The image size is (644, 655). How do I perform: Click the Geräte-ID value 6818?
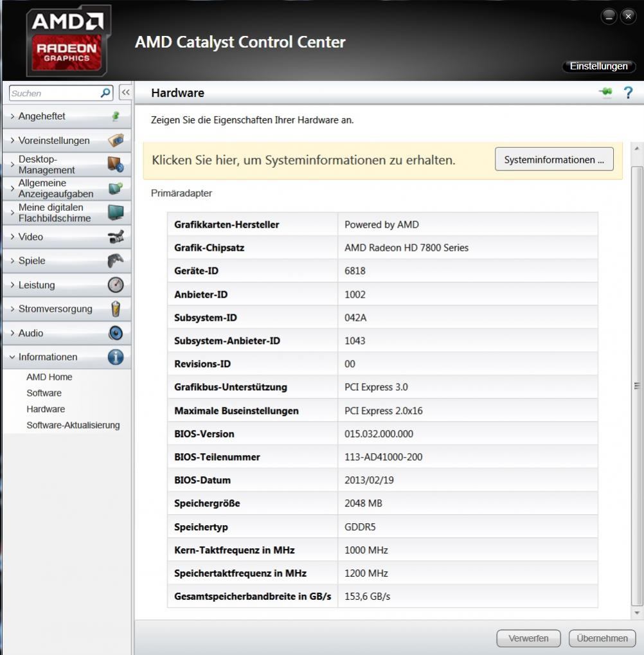(355, 271)
